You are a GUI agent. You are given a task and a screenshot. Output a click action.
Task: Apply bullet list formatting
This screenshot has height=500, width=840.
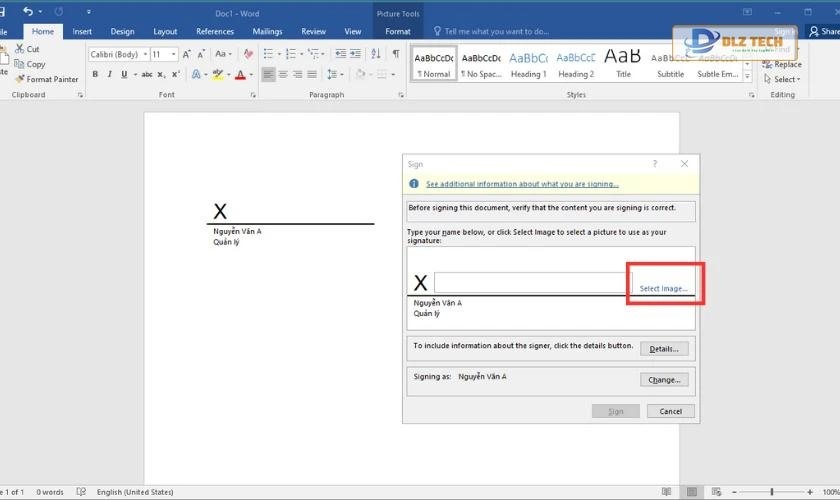coord(271,54)
